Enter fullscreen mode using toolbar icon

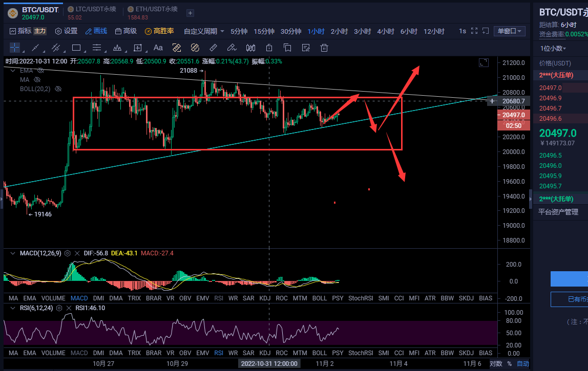(x=474, y=31)
